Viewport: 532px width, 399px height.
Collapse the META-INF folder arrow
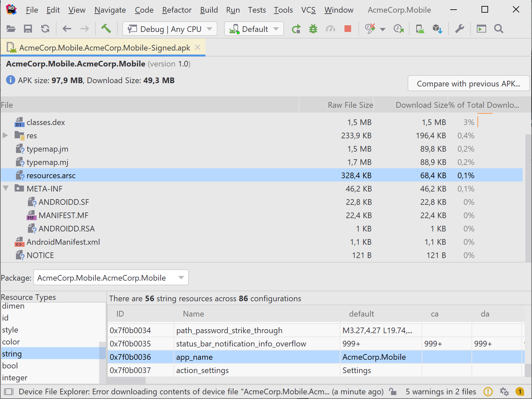6,188
